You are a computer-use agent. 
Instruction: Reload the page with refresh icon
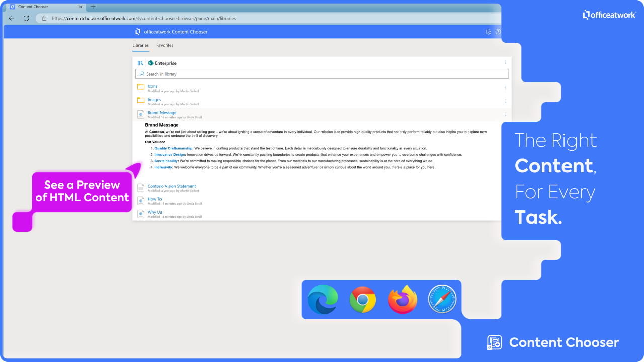tap(26, 18)
